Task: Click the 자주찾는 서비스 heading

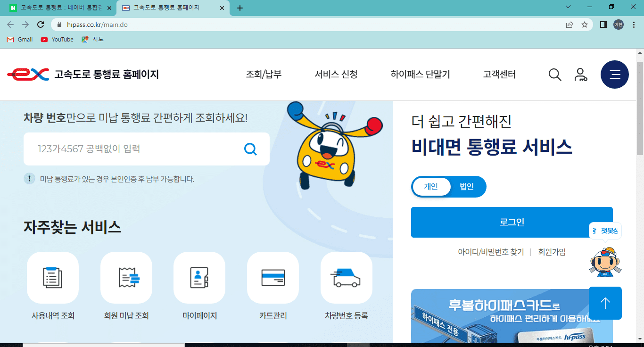Action: coord(72,227)
